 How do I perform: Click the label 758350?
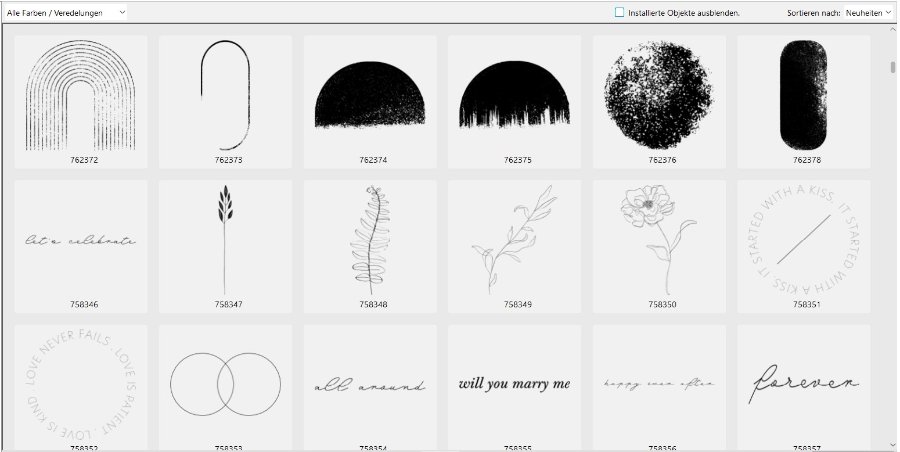tap(662, 304)
